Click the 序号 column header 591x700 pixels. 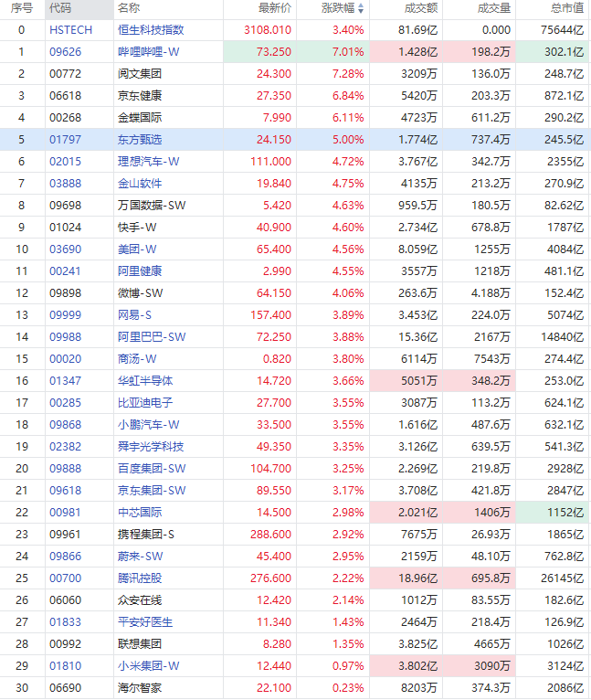[22, 8]
